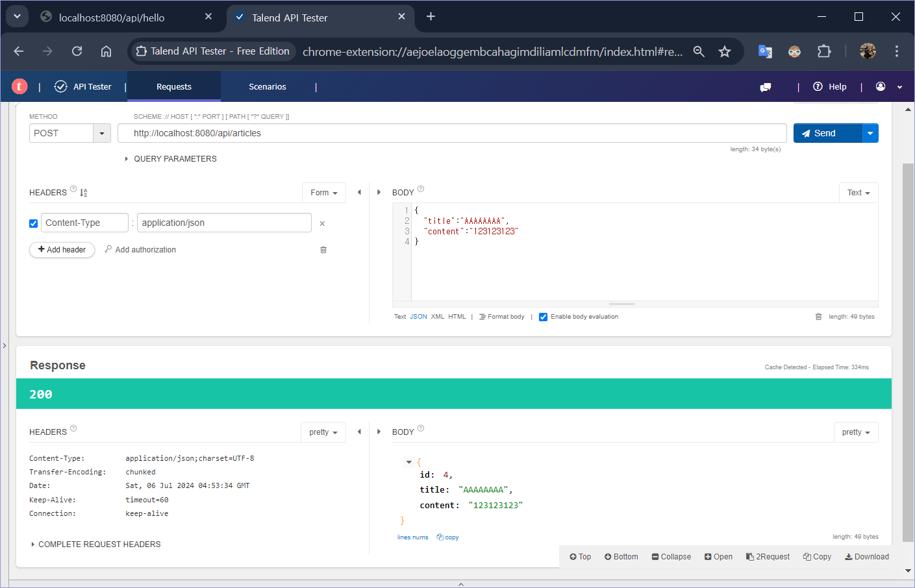
Task: Jump to Bottom of response
Action: pyautogui.click(x=621, y=557)
